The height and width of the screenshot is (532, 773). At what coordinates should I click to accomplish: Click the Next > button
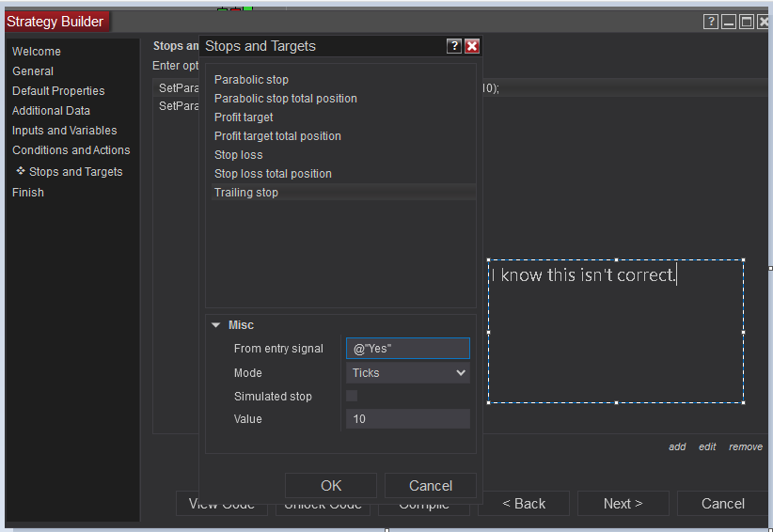pyautogui.click(x=623, y=504)
